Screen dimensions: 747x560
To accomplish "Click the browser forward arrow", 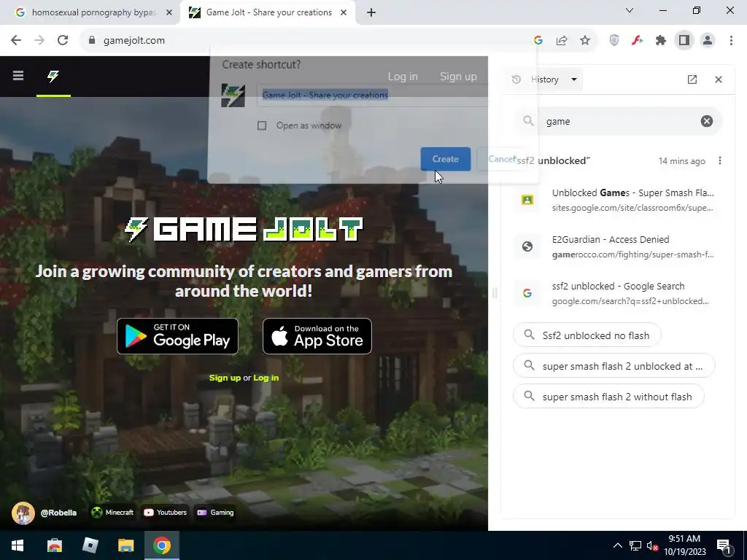I will (39, 41).
